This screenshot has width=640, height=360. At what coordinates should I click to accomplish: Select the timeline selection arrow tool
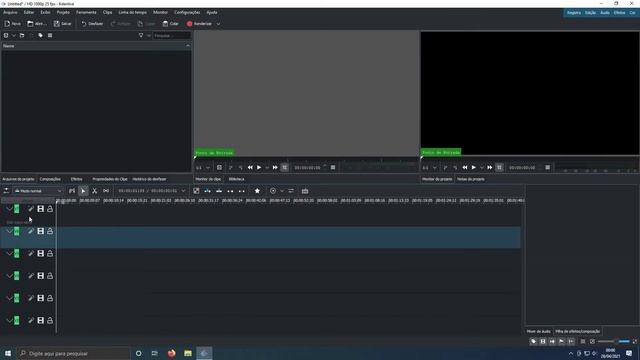[83, 191]
